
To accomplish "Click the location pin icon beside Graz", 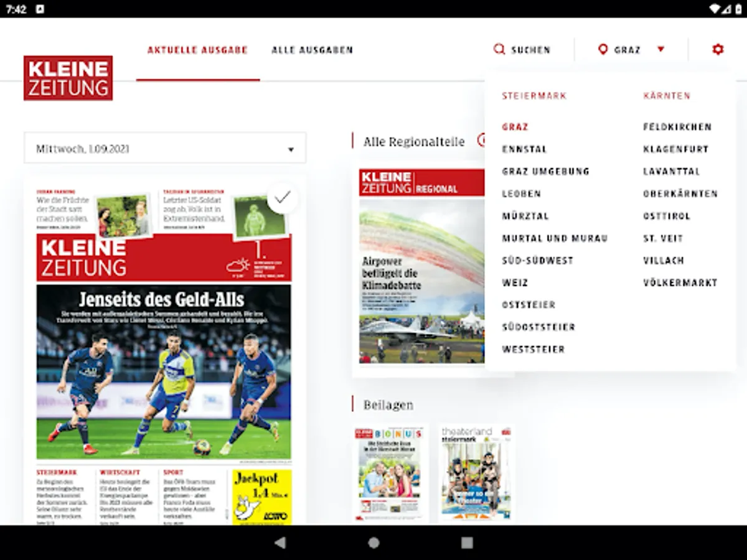I will pyautogui.click(x=603, y=49).
